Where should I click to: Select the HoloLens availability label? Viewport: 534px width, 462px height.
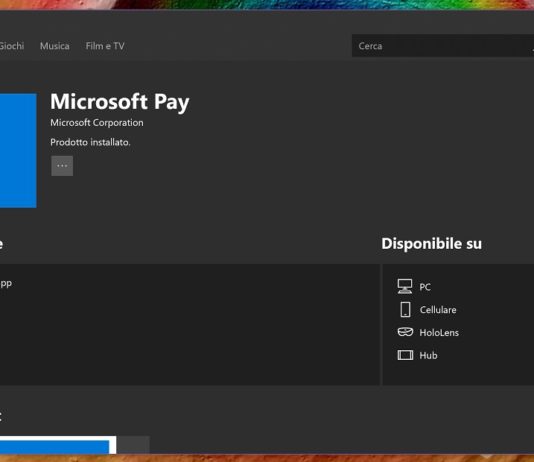pos(439,333)
